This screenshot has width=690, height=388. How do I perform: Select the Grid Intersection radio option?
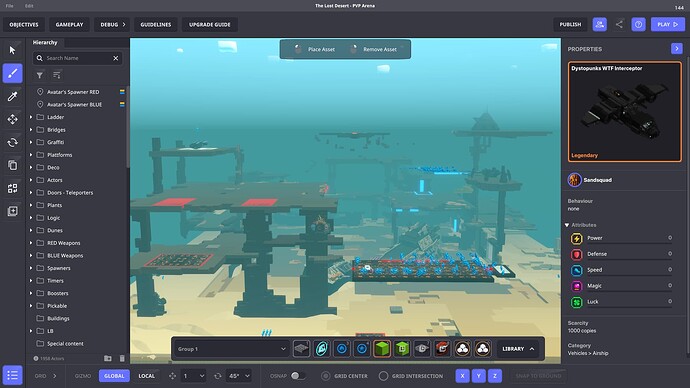point(383,376)
